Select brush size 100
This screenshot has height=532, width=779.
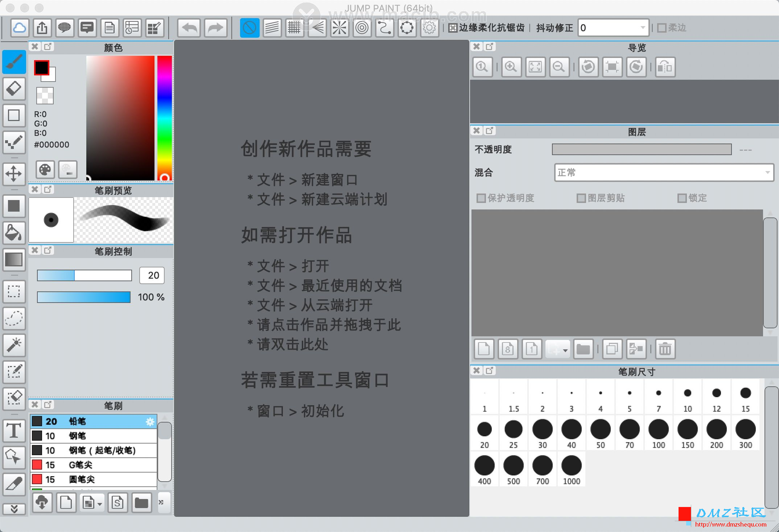(659, 433)
